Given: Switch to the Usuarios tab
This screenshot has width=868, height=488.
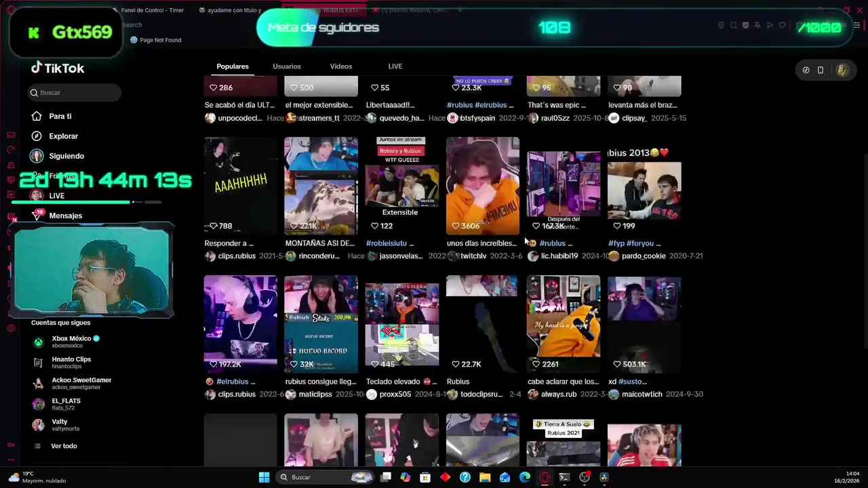Looking at the screenshot, I should [x=287, y=66].
